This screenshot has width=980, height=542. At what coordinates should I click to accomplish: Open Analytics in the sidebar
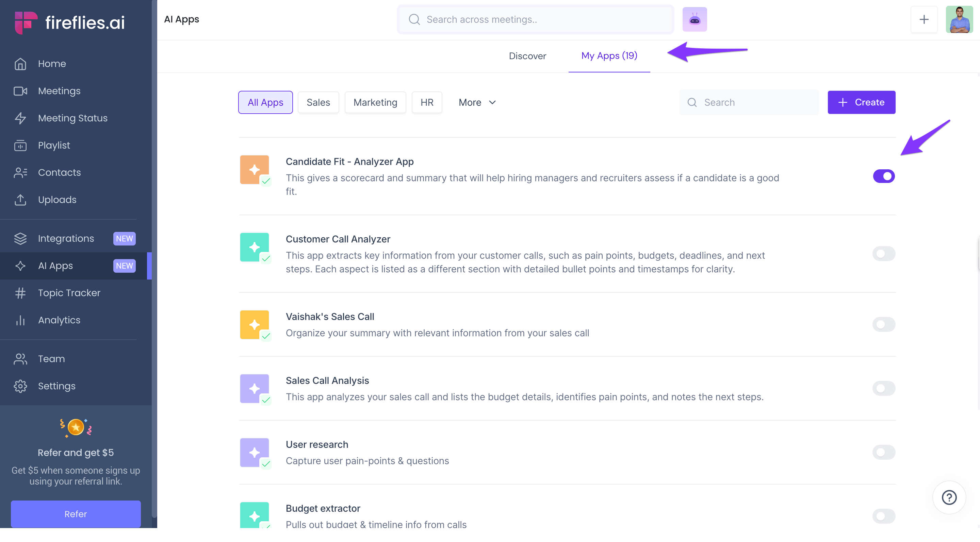[59, 320]
